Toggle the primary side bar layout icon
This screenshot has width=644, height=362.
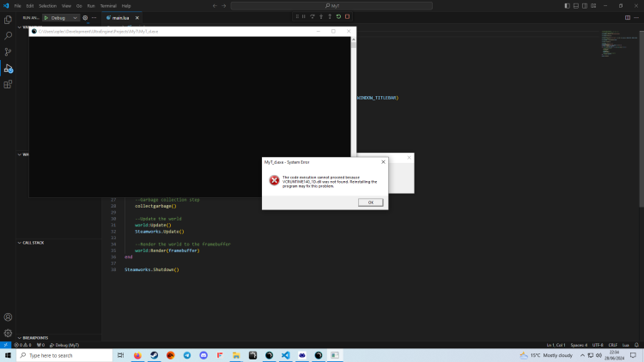pyautogui.click(x=567, y=6)
